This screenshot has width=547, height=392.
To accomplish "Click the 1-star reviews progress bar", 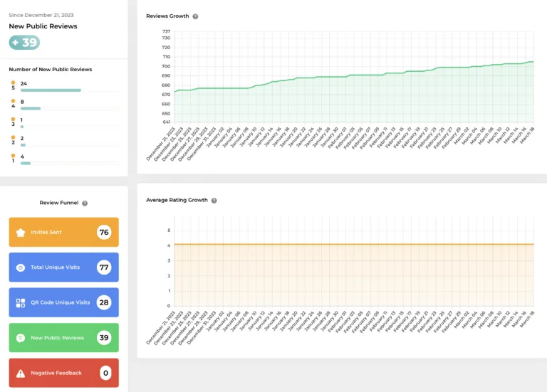I will (x=26, y=163).
